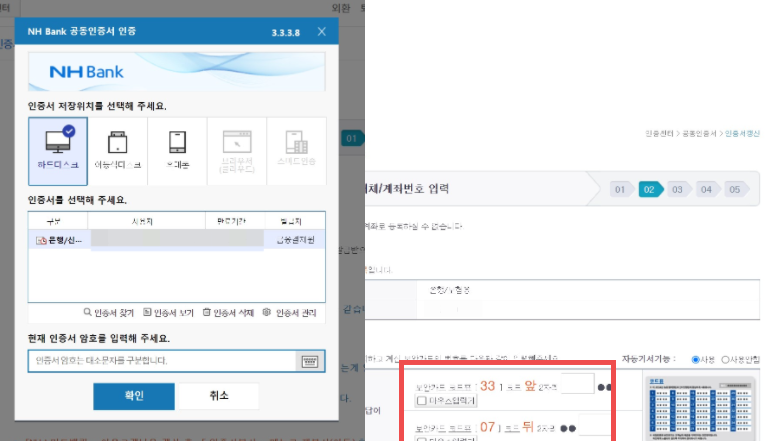Click the magnifier icon for 인증서 찾기
The height and width of the screenshot is (441, 775).
87,312
